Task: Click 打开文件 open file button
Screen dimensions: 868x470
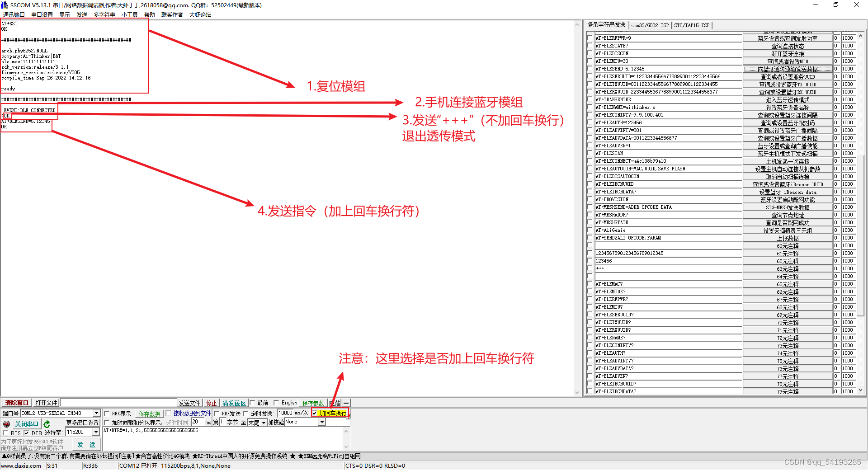Action: (47, 403)
